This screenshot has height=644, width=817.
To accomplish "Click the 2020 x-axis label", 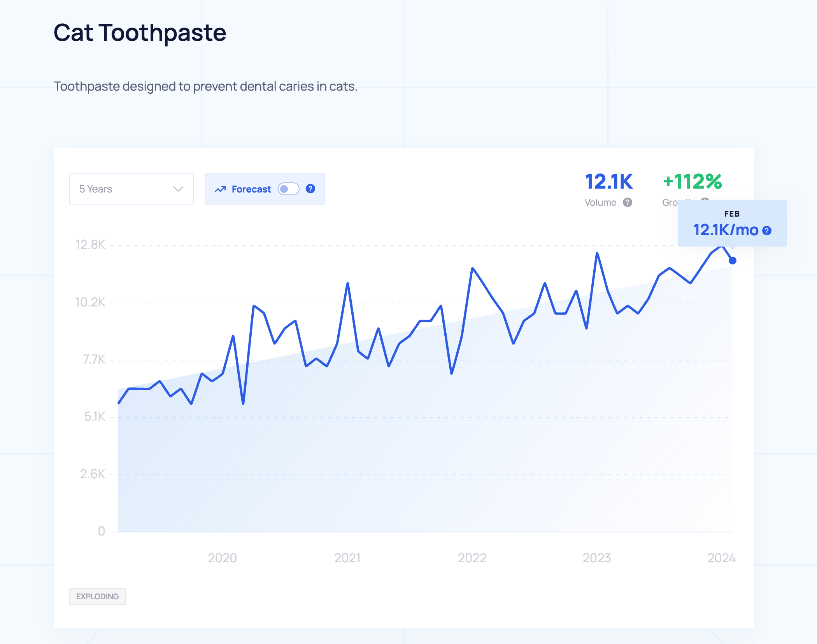I will coord(223,558).
